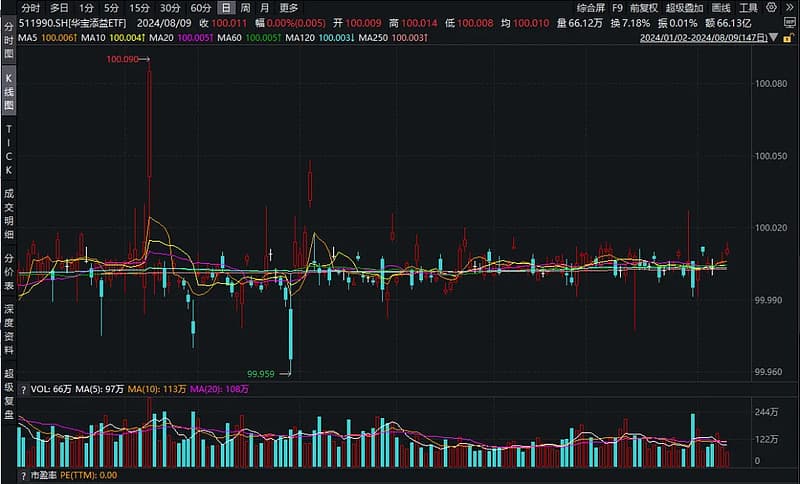This screenshot has width=800, height=484.
Task: Click the monitor display icon at right
Action: 788,23
